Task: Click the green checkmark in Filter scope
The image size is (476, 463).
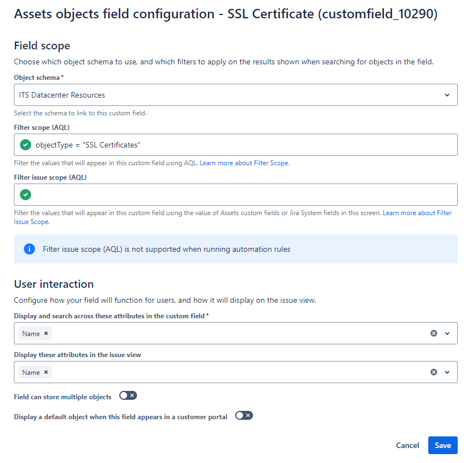Action: click(26, 145)
